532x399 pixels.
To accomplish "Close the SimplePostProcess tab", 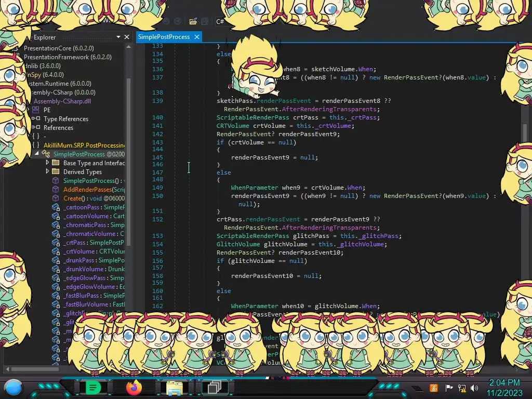I will pos(197,37).
